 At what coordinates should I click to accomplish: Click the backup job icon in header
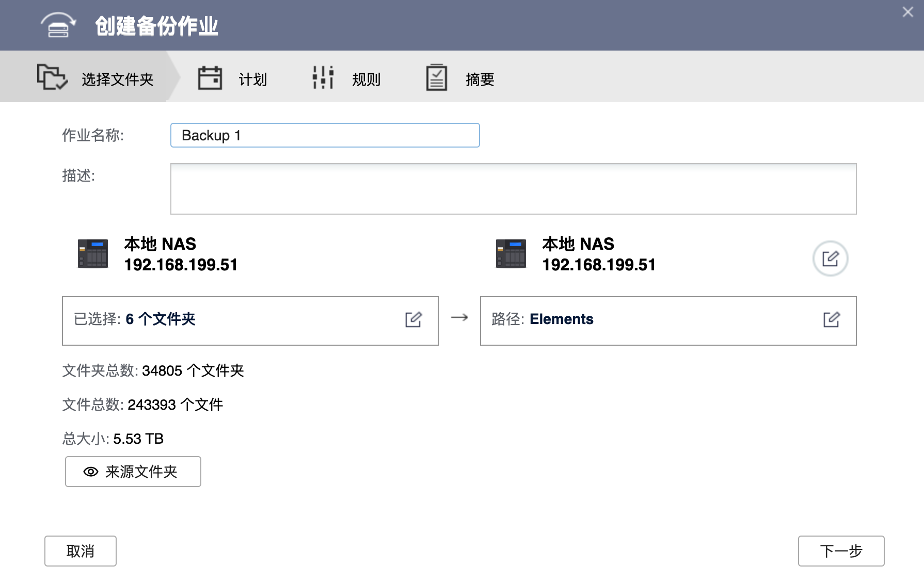pos(58,25)
